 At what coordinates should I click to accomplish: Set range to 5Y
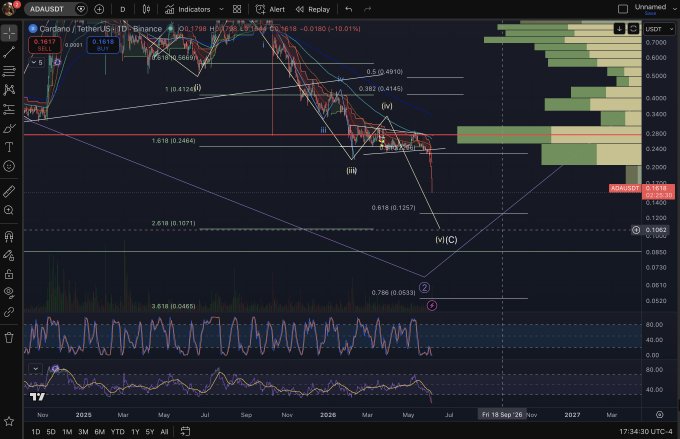(x=150, y=432)
